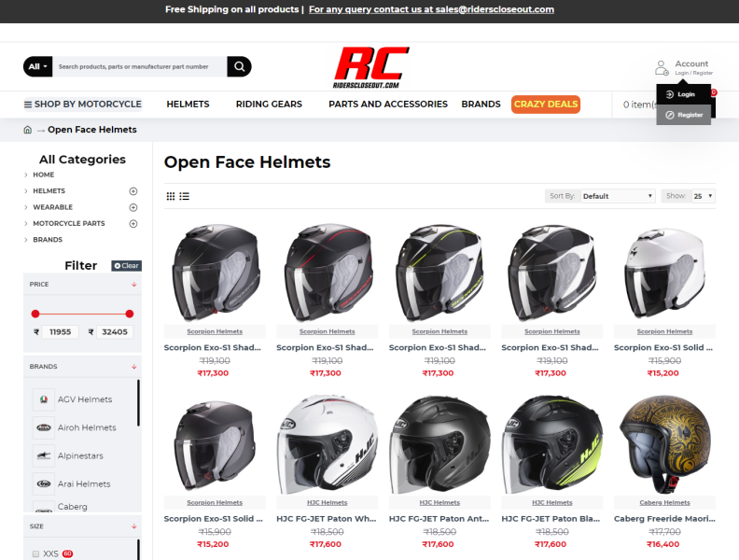
Task: Open HJC FG-JET Paton Ant... product title
Action: coord(439,519)
